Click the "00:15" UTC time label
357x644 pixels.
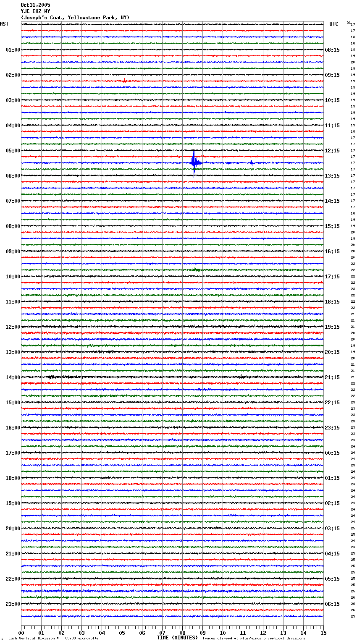click(x=332, y=453)
